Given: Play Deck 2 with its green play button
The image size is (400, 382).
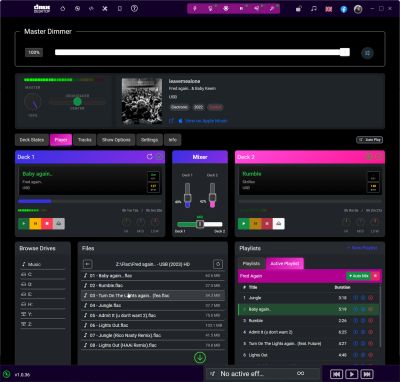Looking at the screenshot, I should (x=244, y=223).
